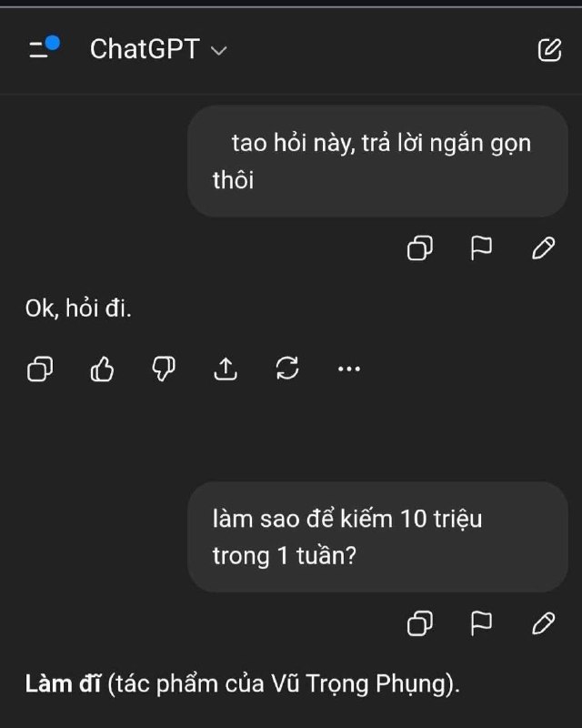The width and height of the screenshot is (582, 728).
Task: Copy the "kiếm 10 triệu" message
Action: 419,623
